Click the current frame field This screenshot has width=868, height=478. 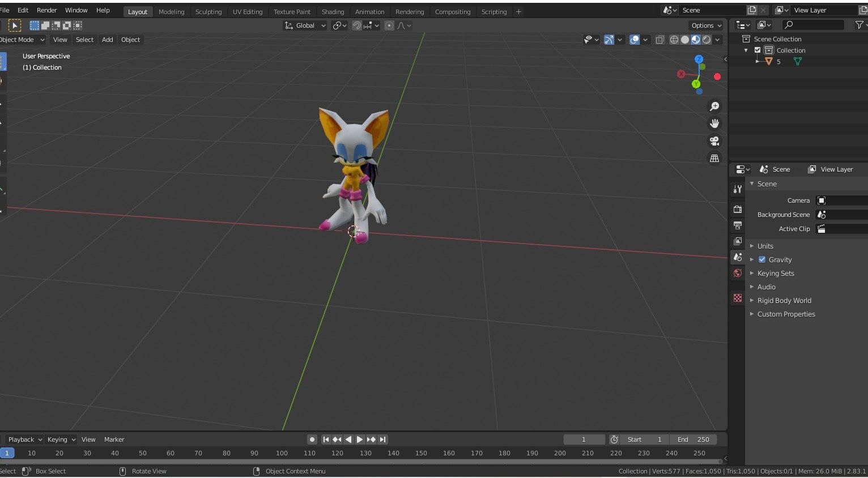[x=584, y=439]
